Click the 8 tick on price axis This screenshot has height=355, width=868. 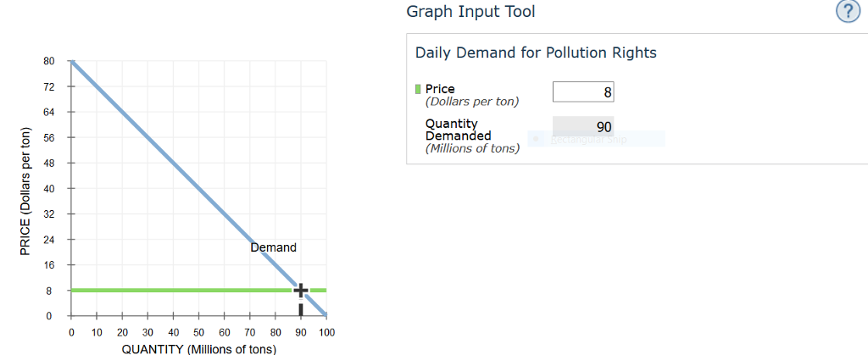pos(48,291)
